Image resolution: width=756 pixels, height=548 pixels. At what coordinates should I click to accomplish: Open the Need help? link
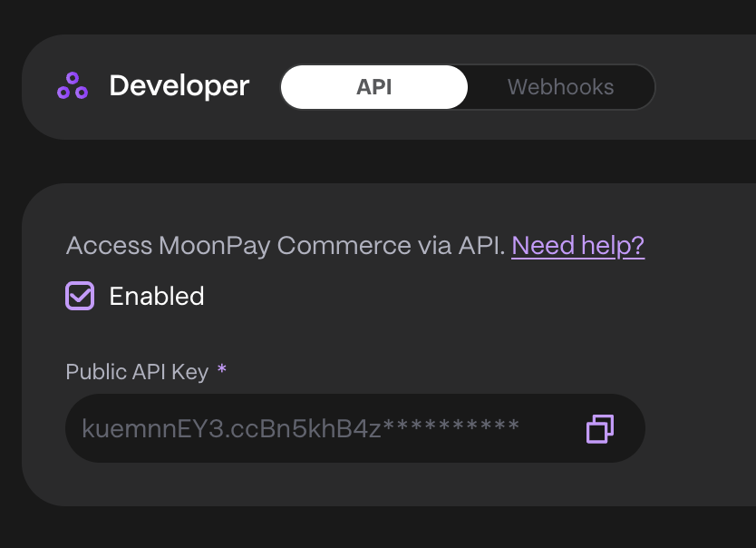click(578, 246)
